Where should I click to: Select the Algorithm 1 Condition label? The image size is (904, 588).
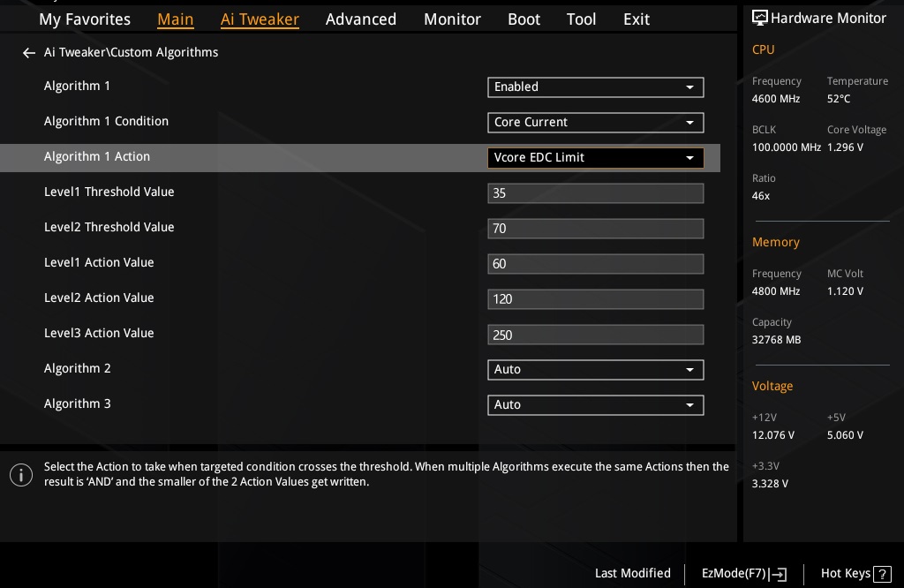pyautogui.click(x=106, y=121)
